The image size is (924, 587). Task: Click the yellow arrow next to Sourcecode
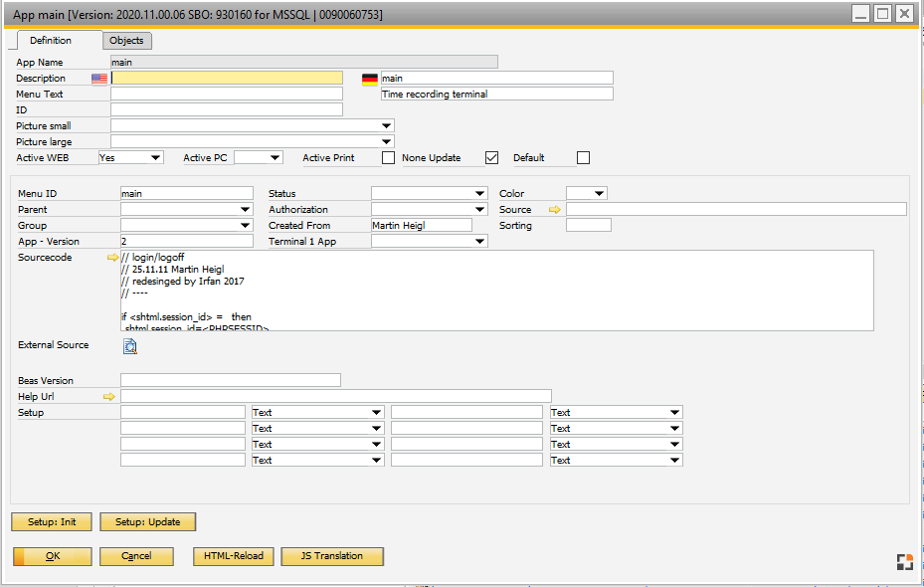pos(113,258)
